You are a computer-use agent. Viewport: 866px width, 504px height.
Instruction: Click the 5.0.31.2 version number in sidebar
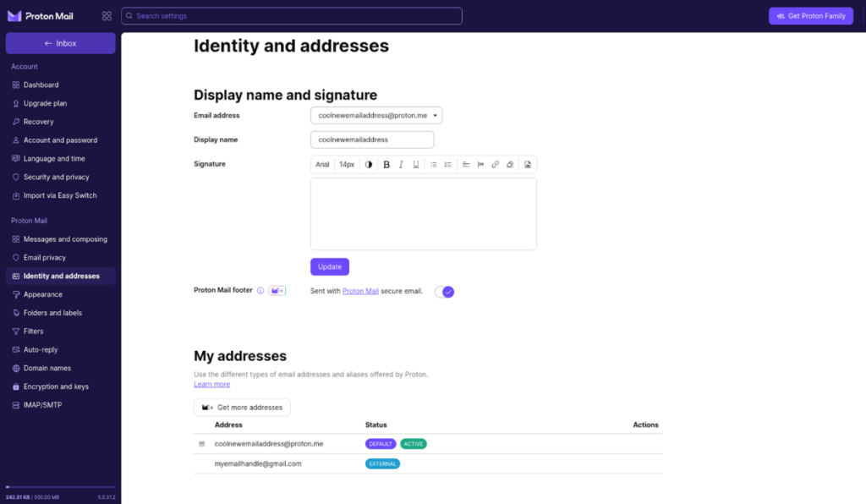(x=107, y=497)
